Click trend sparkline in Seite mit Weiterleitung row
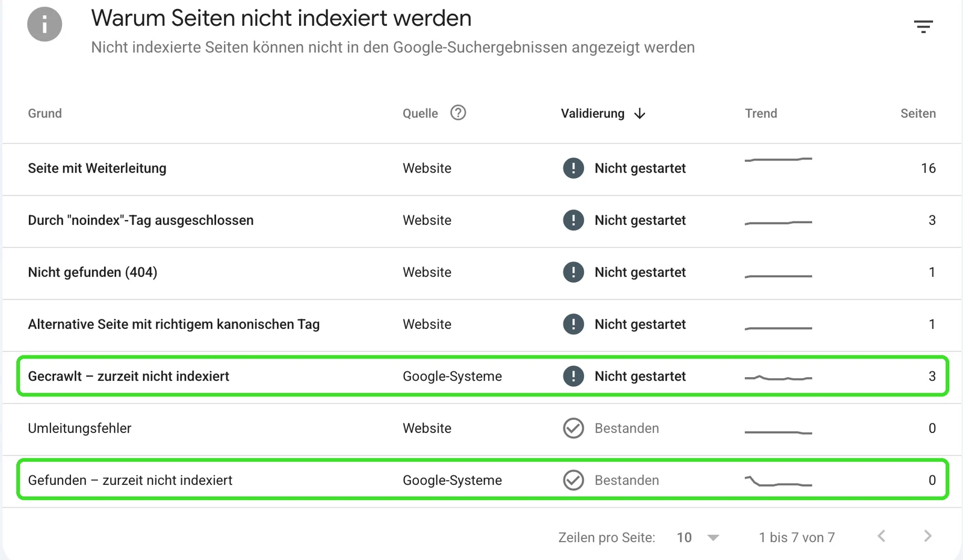Image resolution: width=963 pixels, height=560 pixels. pos(778,159)
